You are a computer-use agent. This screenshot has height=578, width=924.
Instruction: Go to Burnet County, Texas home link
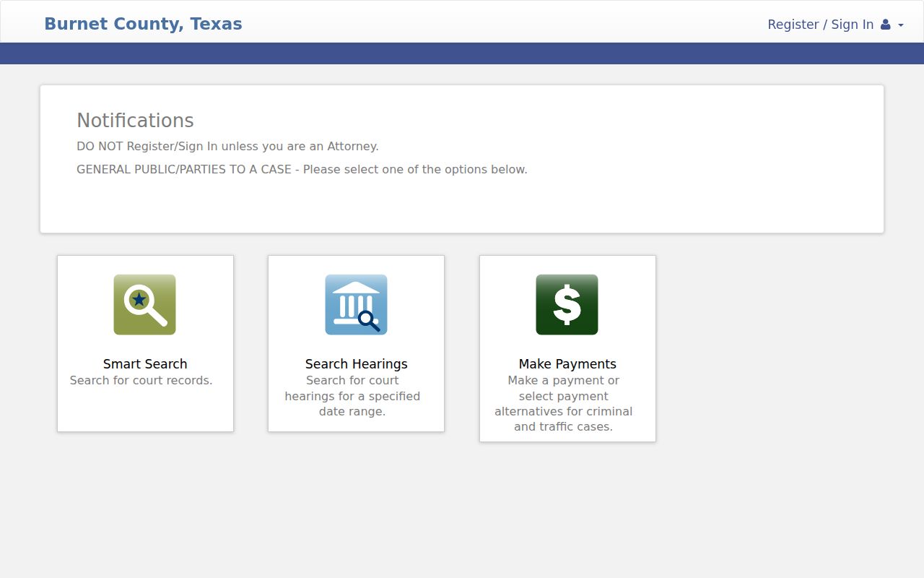pyautogui.click(x=143, y=24)
